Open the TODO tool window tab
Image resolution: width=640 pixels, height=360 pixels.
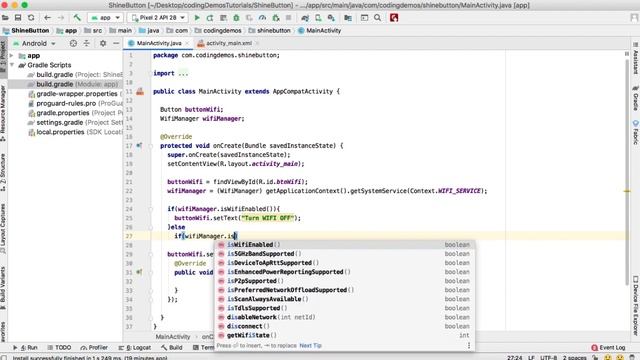pyautogui.click(x=59, y=347)
